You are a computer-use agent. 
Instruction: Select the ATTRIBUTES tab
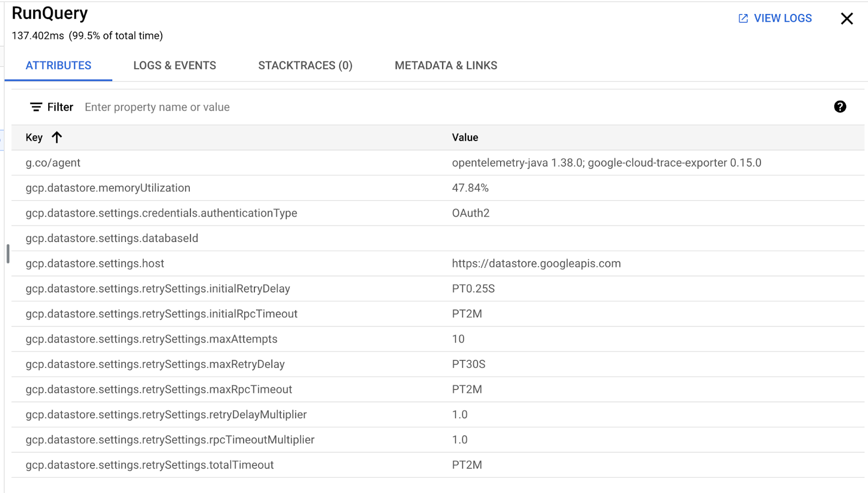58,65
